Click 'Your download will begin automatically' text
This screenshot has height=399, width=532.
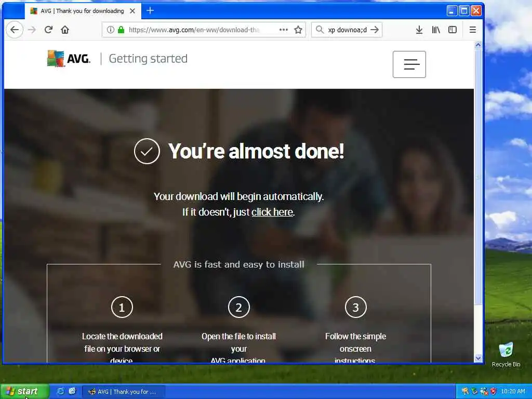pos(238,196)
